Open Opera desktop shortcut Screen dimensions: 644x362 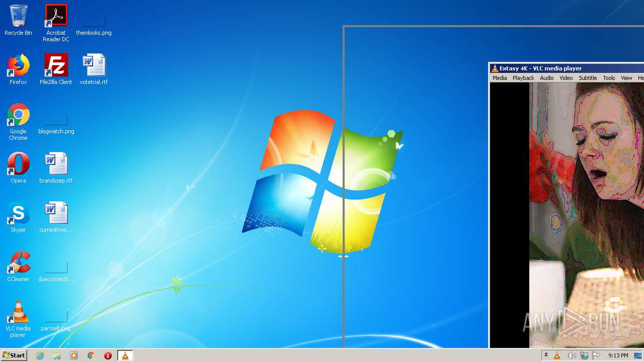tap(18, 168)
